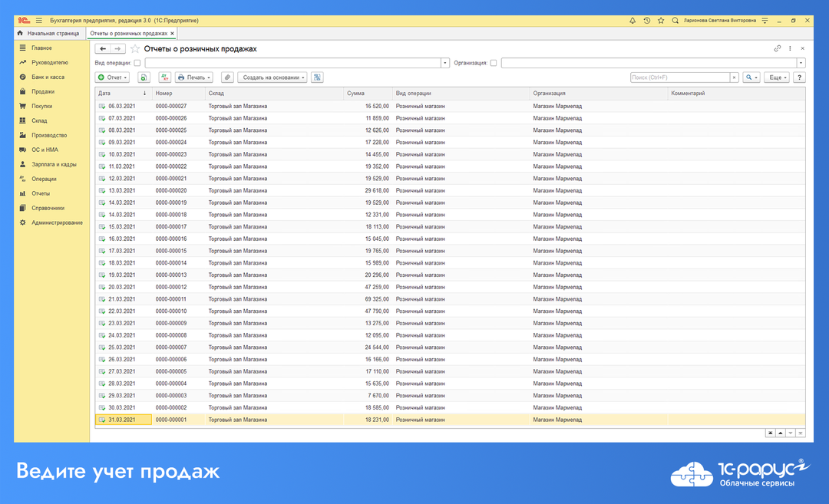Move up one row with up arrow
Image resolution: width=829 pixels, height=504 pixels.
click(781, 433)
